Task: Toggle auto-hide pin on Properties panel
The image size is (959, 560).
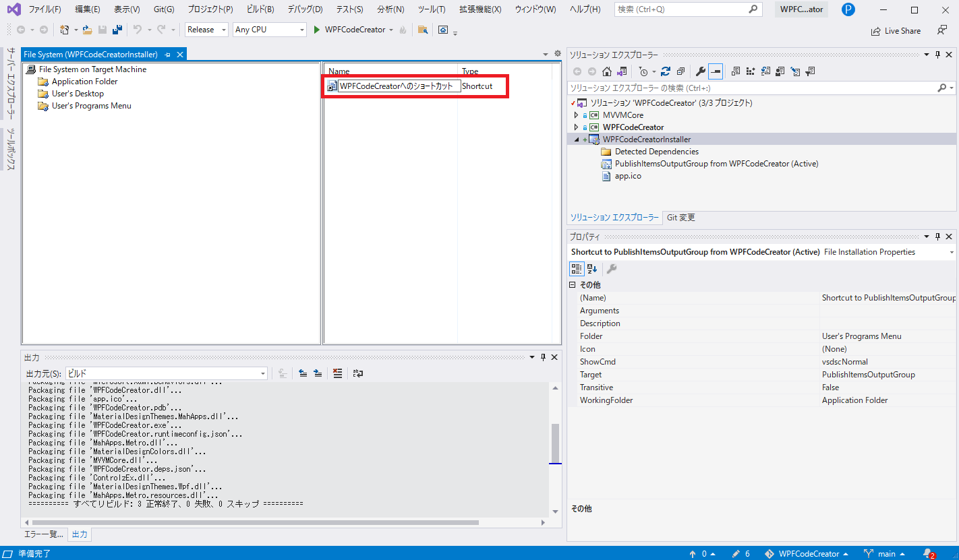Action: (x=936, y=237)
